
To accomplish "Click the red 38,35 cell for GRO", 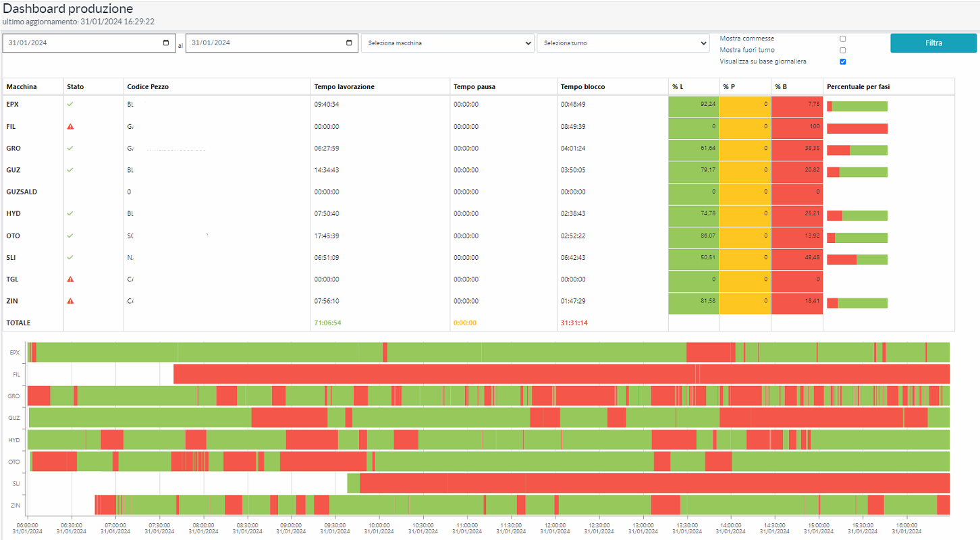I will [797, 150].
